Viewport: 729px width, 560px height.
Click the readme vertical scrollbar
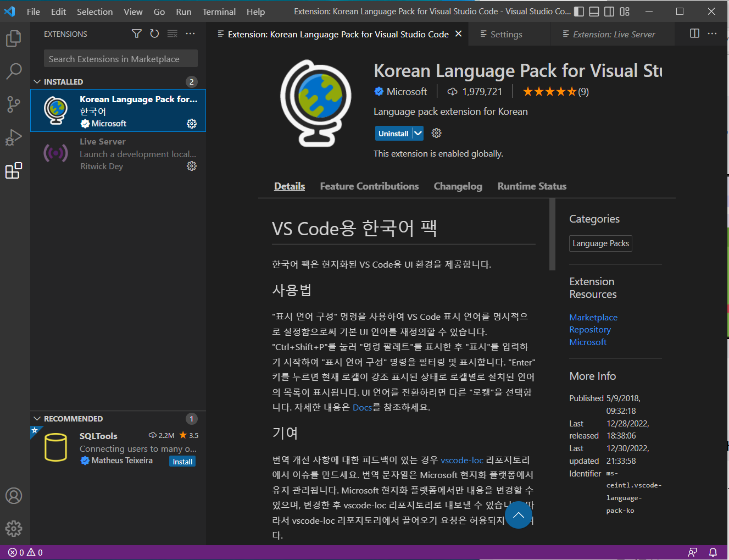tap(552, 235)
